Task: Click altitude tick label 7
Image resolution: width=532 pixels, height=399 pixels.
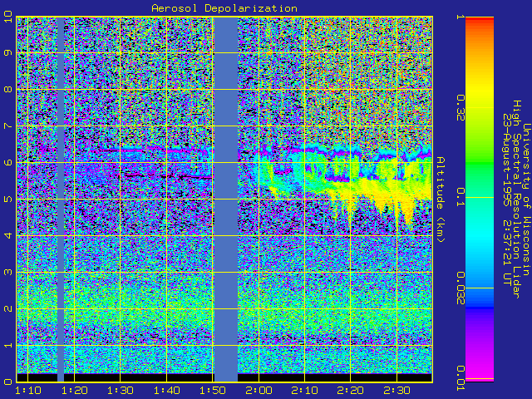Action: 7,126
